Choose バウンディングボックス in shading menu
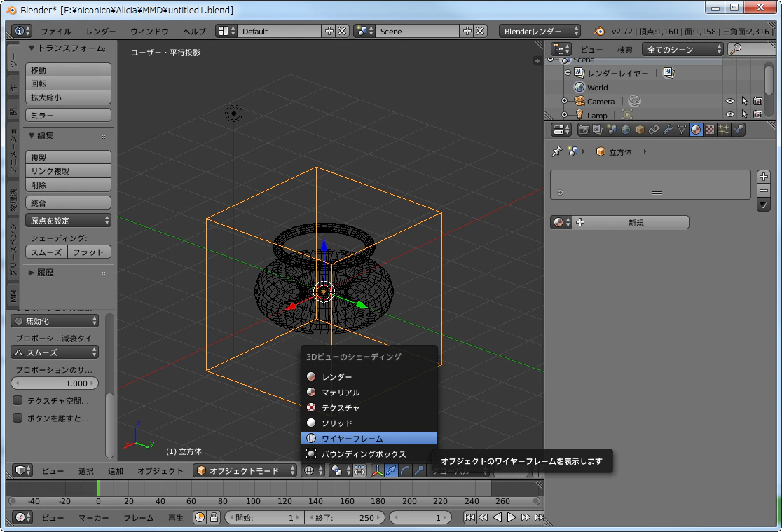Screen dimensions: 782x532 click(369, 453)
